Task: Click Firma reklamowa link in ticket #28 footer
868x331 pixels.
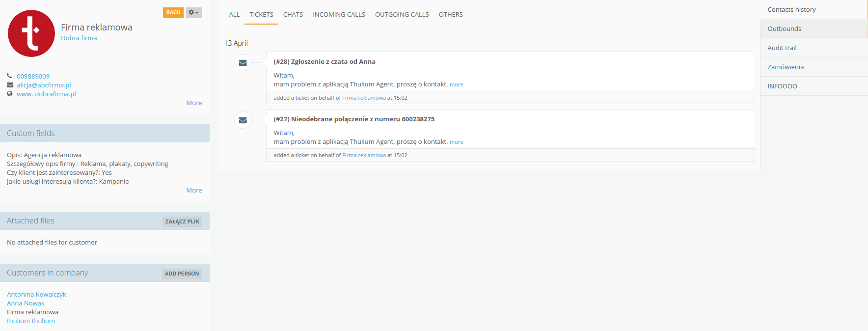Action: 364,98
